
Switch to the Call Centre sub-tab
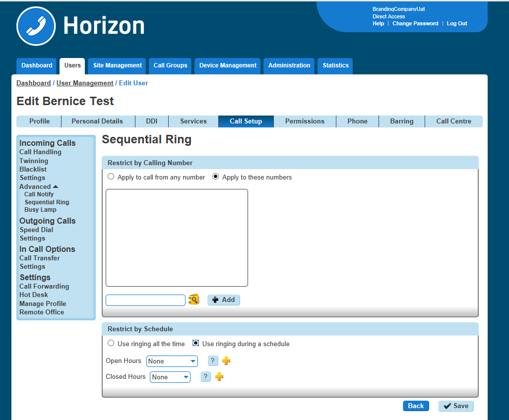[454, 121]
